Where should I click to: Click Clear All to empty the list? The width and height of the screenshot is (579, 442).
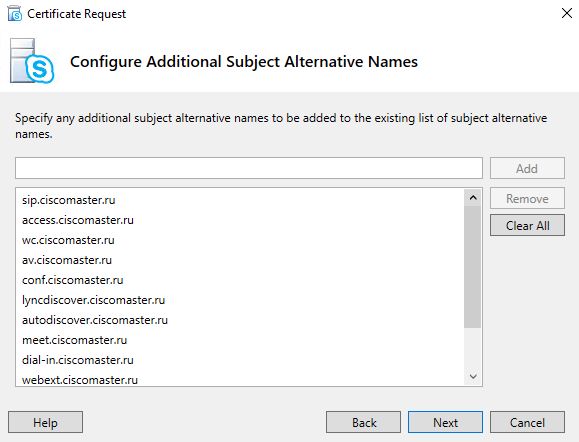tap(527, 225)
